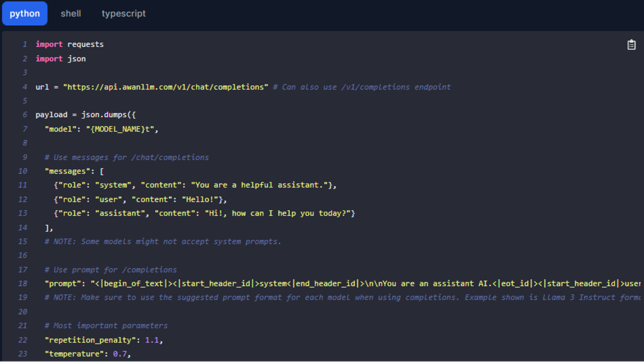Image resolution: width=644 pixels, height=362 pixels.
Task: Click the "prompt" key on line 18
Action: tap(63, 284)
